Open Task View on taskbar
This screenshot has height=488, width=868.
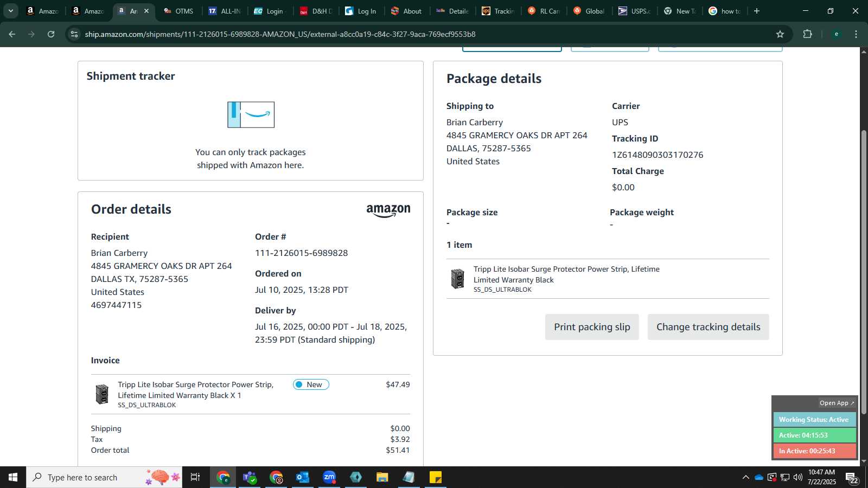[x=195, y=477]
